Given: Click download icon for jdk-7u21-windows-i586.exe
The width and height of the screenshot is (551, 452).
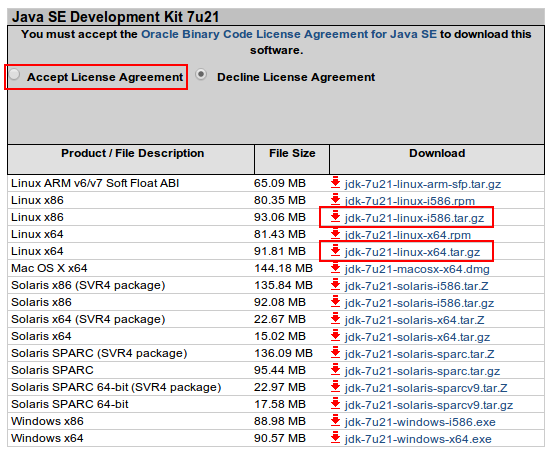Looking at the screenshot, I should click(336, 421).
